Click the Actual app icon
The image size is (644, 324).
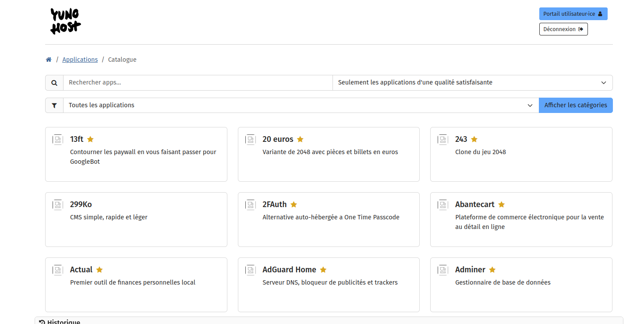coord(58,270)
